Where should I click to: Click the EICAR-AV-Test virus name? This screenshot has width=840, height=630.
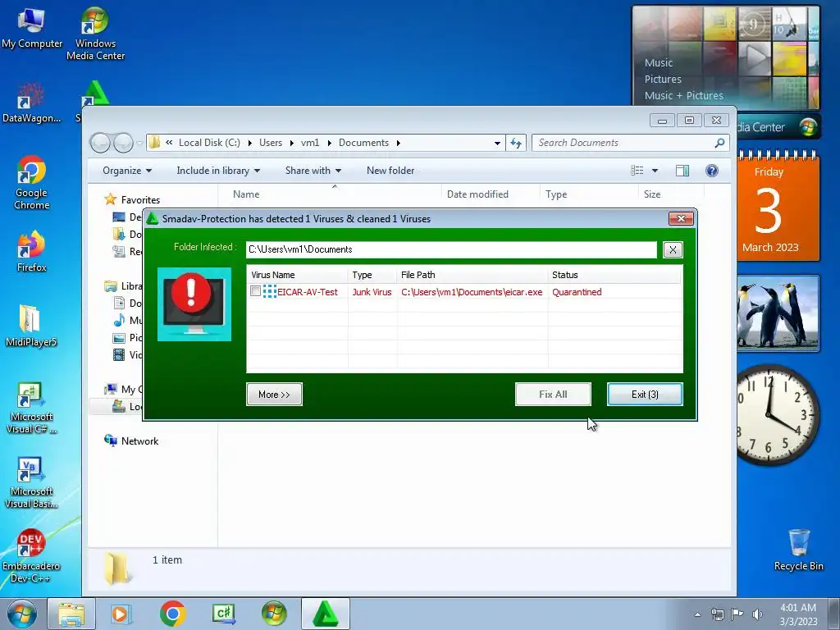tap(308, 292)
